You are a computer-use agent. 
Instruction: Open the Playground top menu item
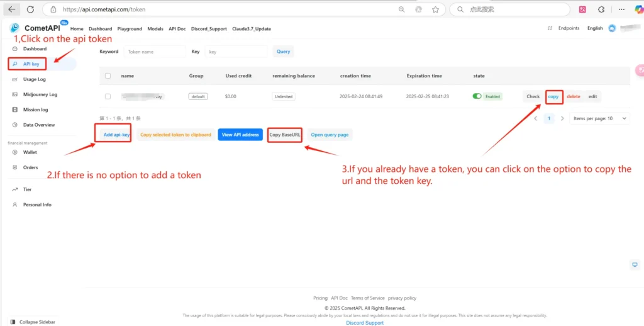(130, 29)
